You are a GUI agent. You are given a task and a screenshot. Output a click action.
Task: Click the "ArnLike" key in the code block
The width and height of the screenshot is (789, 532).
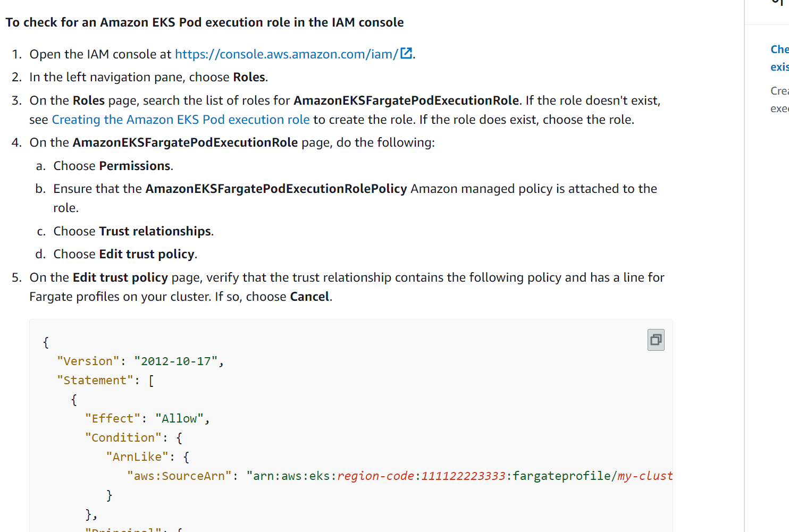click(137, 457)
